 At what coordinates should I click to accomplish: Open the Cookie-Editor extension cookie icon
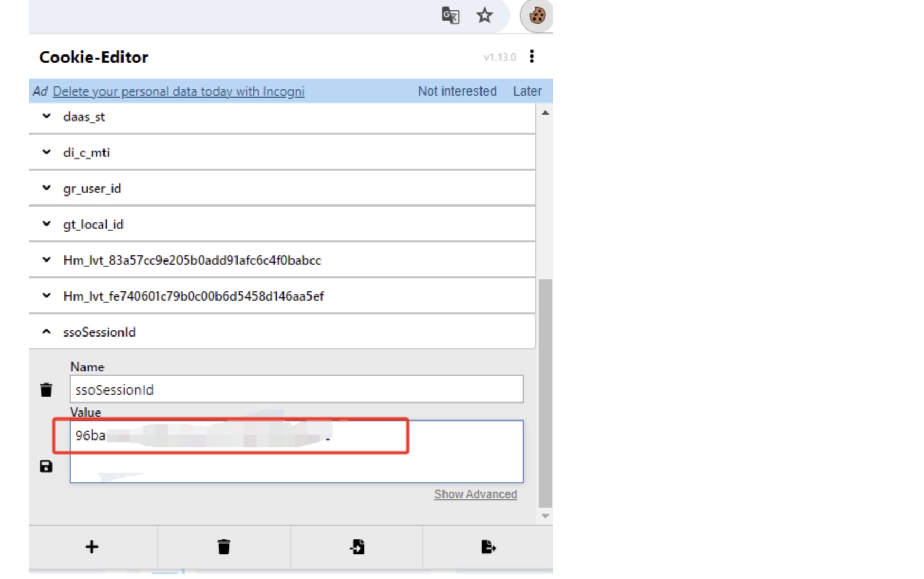tap(537, 16)
